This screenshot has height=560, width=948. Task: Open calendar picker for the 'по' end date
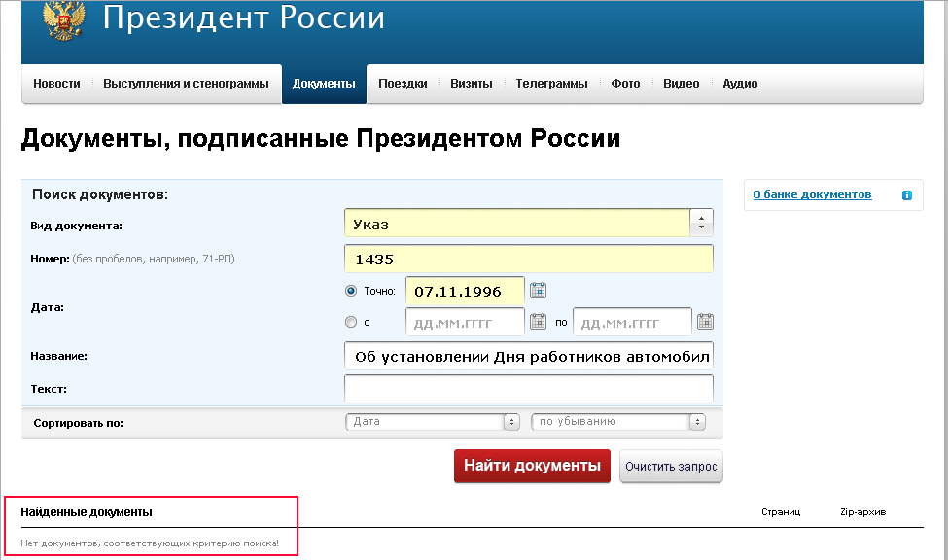tap(705, 322)
